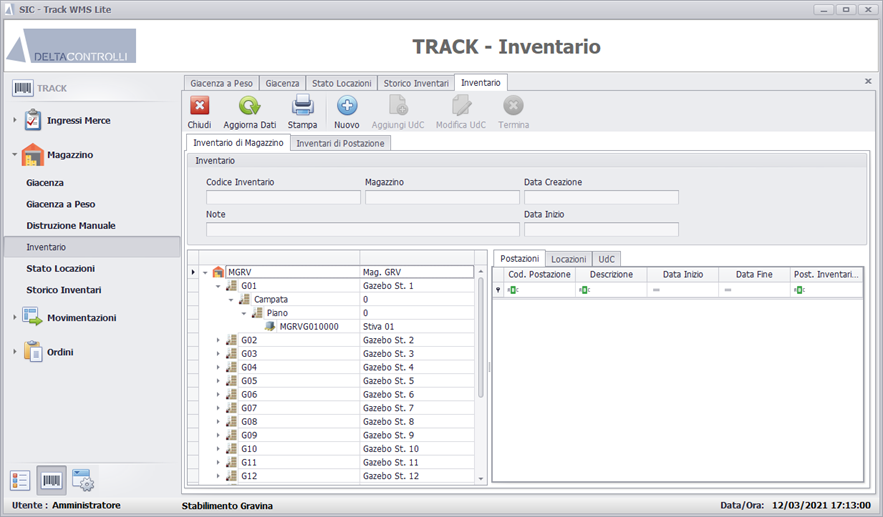Select the barcode module icon in the sidebar bottom bar
Screen dimensions: 883x517
point(51,480)
